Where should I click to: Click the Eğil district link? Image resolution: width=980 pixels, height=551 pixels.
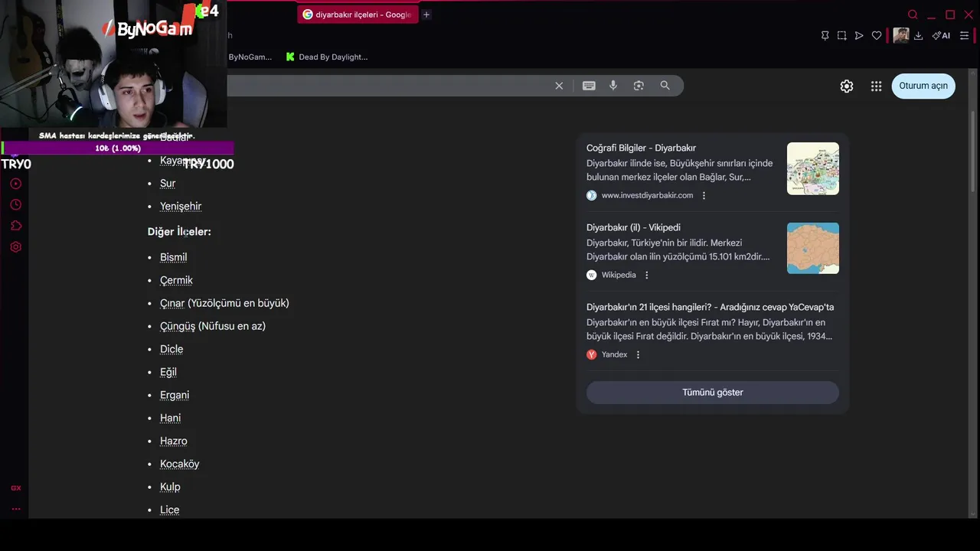[168, 373]
